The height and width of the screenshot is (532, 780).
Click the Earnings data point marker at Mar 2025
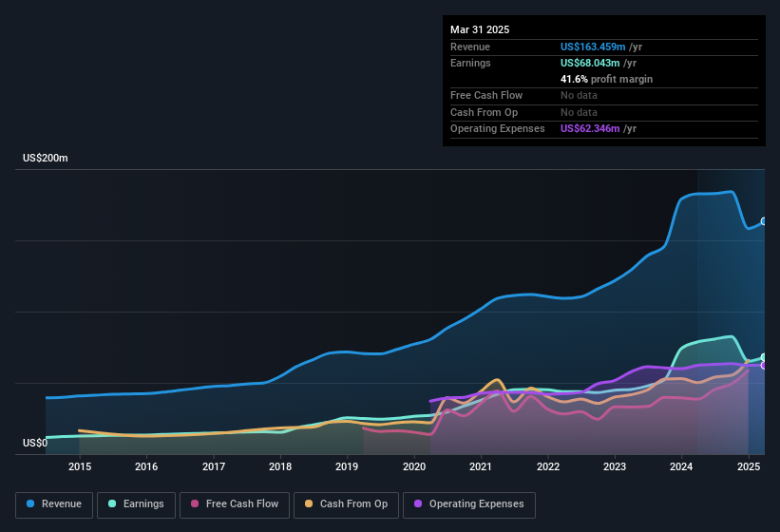click(764, 357)
